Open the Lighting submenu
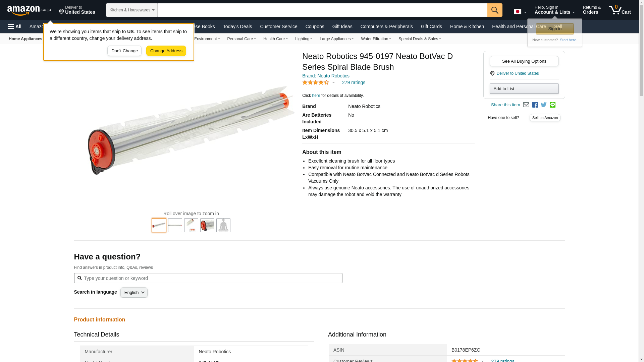Viewport: 644px width, 362px height. pos(303,39)
